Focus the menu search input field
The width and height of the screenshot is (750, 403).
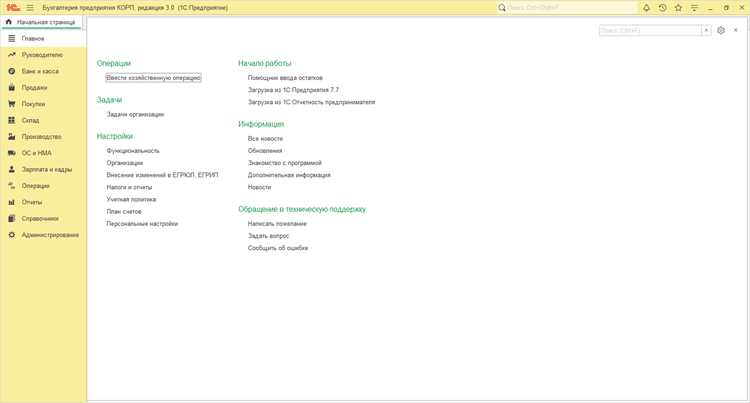click(650, 30)
